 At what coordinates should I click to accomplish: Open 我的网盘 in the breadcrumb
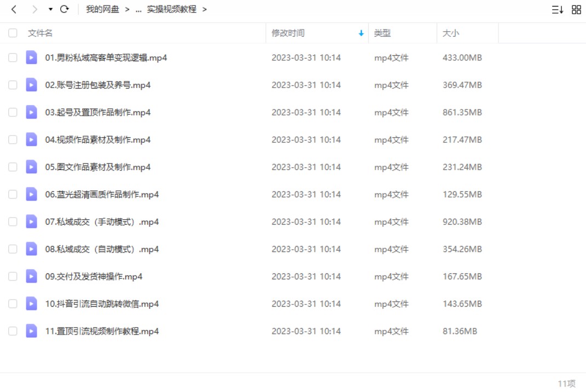(102, 9)
